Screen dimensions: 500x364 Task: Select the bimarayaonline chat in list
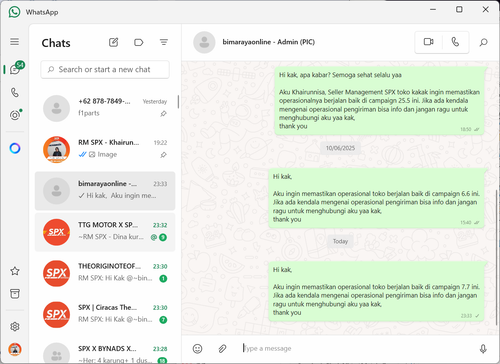click(x=105, y=191)
